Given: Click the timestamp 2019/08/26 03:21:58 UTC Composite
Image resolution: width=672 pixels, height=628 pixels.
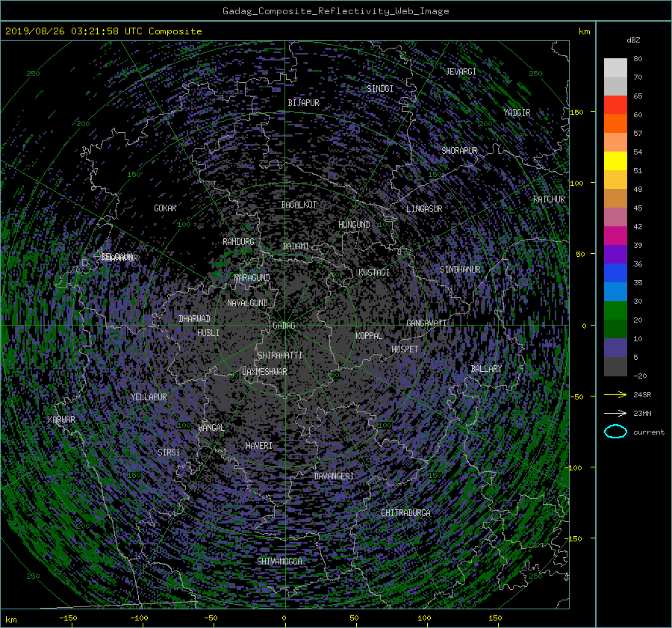Looking at the screenshot, I should (x=103, y=31).
